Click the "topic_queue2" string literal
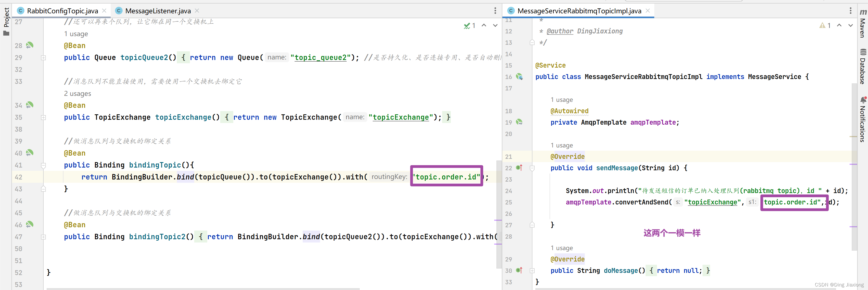This screenshot has width=868, height=290. [320, 58]
